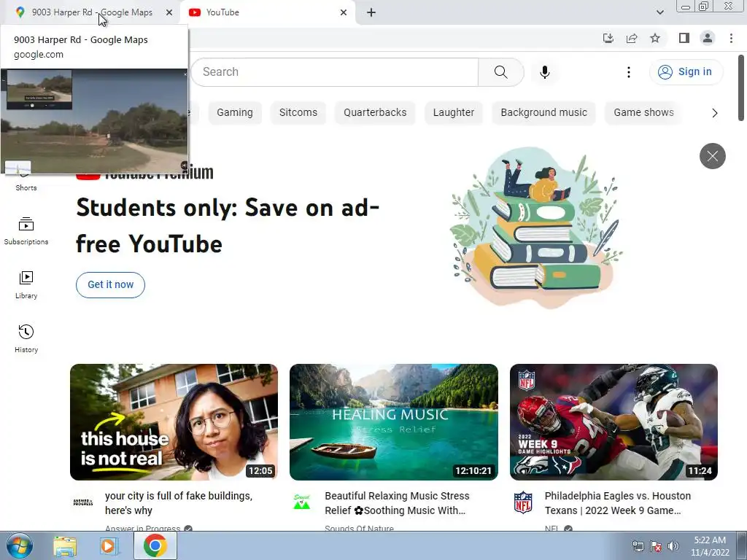Filter by the Quarterbacks chip
Viewport: 747px width, 560px height.
click(375, 112)
